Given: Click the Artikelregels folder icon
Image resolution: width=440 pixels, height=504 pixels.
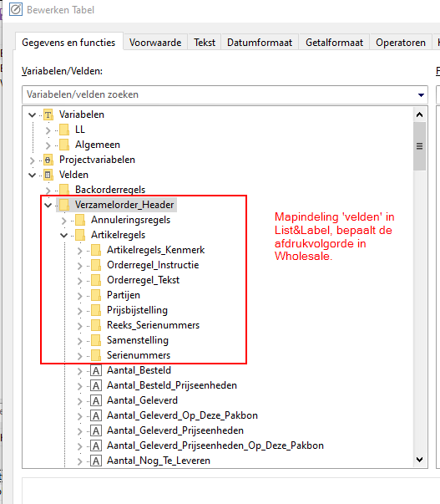Looking at the screenshot, I should coord(80,235).
